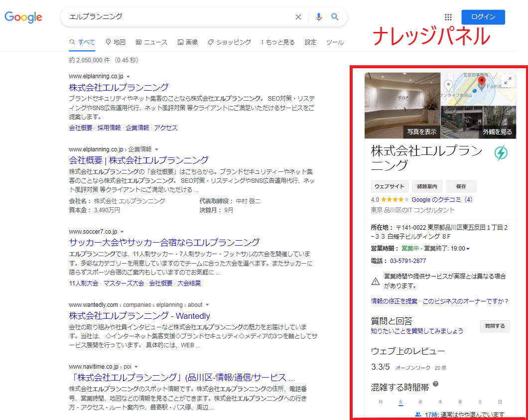Open the 企業情報 sitelink
Image resolution: width=528 pixels, height=420 pixels.
pos(137,128)
